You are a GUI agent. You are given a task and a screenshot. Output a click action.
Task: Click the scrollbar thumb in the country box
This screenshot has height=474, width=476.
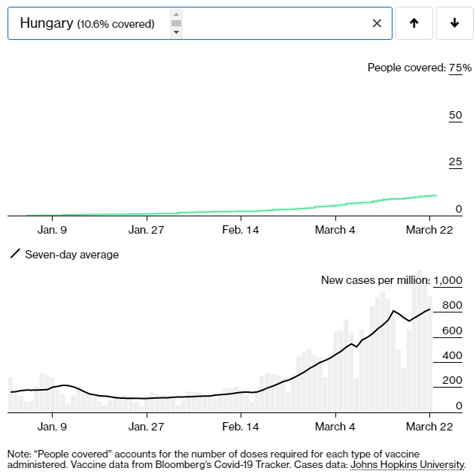click(176, 23)
